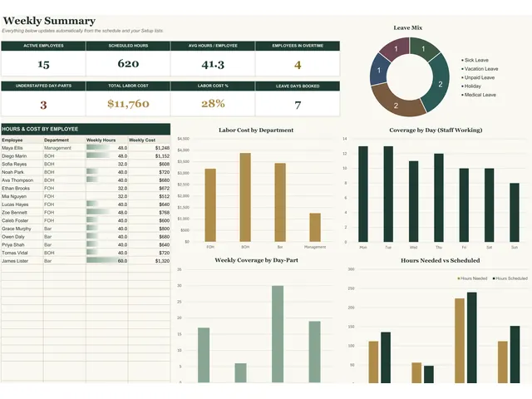The height and width of the screenshot is (399, 532).
Task: Click the Management bar in Labor Cost chart
Action: tap(315, 227)
